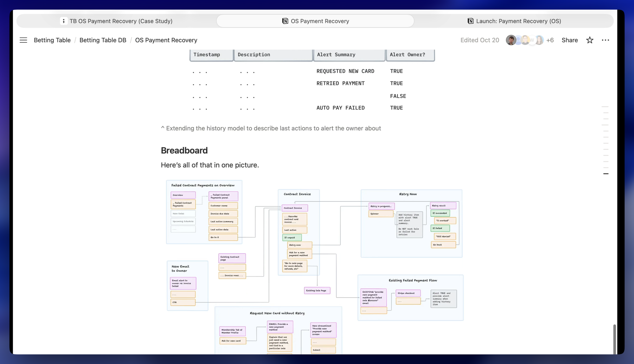
Task: Click the Share button
Action: (570, 40)
